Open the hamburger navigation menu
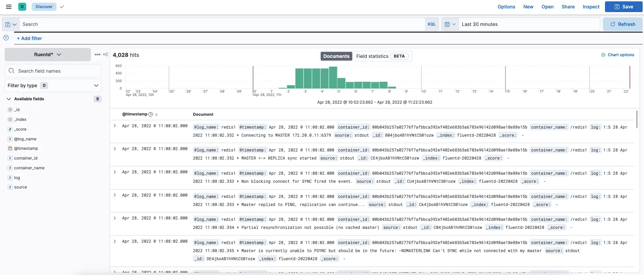 tap(9, 7)
